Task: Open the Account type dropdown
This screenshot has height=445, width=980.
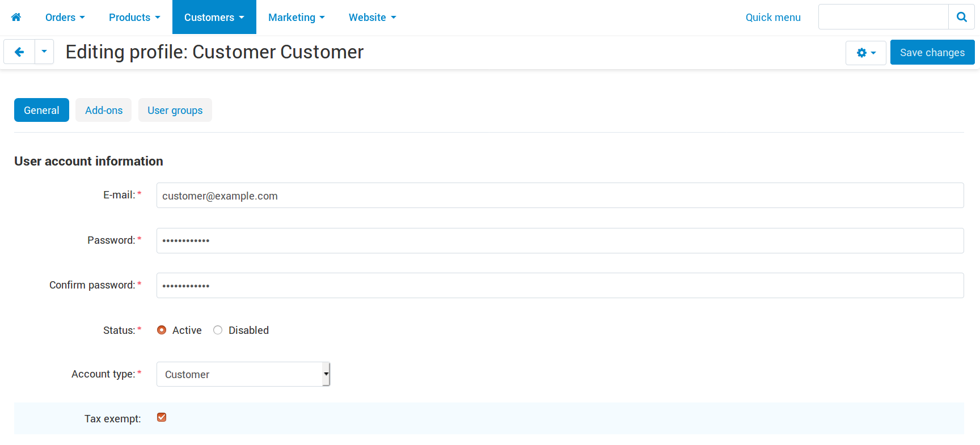Action: coord(243,374)
